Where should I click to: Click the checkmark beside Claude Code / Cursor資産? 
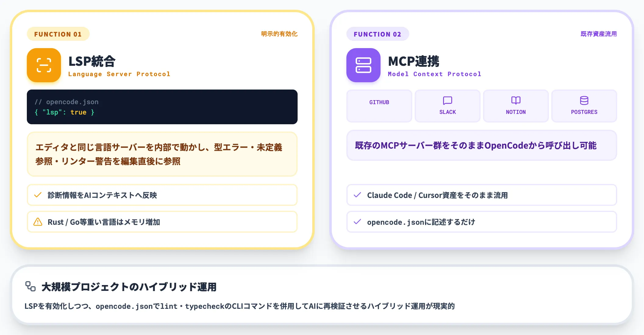pyautogui.click(x=357, y=195)
